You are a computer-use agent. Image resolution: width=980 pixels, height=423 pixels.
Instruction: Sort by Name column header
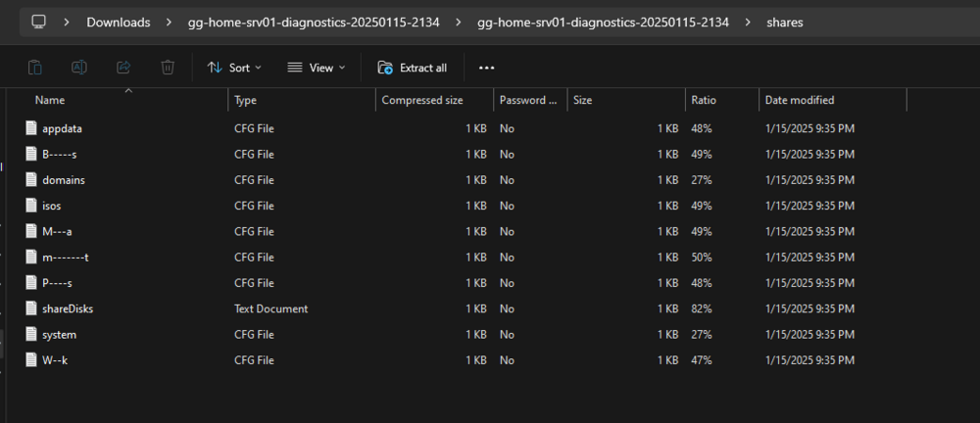pos(50,100)
